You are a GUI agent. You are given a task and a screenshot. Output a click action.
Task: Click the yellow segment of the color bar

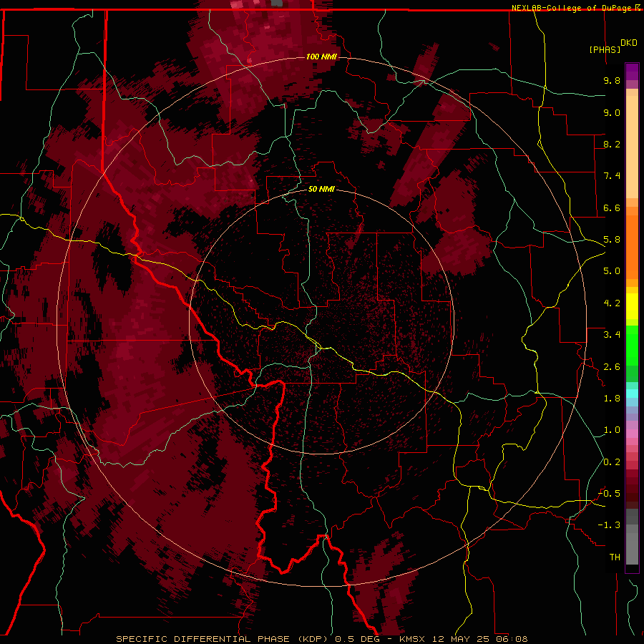(632, 306)
